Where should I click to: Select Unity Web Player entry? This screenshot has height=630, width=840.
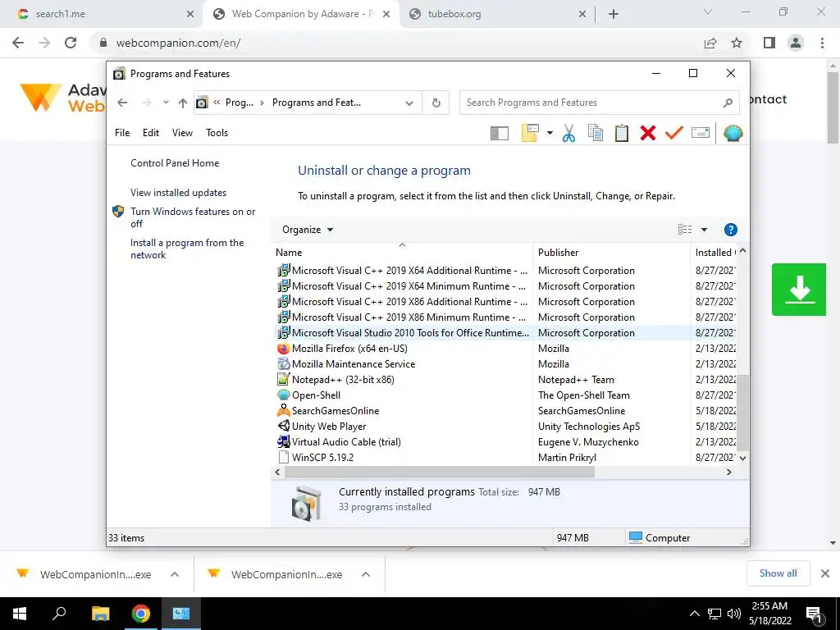(329, 427)
